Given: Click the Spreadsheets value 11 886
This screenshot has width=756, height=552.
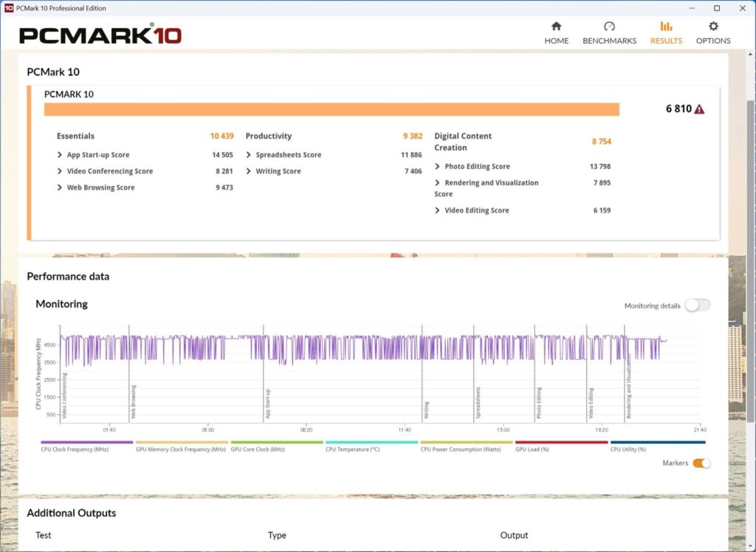Looking at the screenshot, I should point(411,155).
